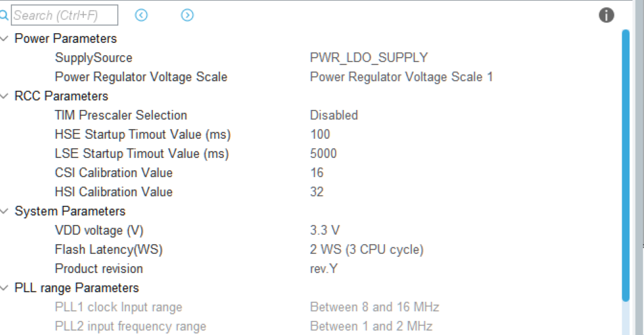This screenshot has width=644, height=335.
Task: Go to next search result arrow
Action: point(187,15)
